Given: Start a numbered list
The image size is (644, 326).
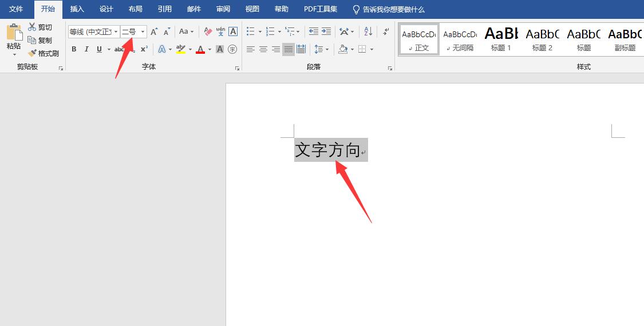Looking at the screenshot, I should [x=270, y=31].
